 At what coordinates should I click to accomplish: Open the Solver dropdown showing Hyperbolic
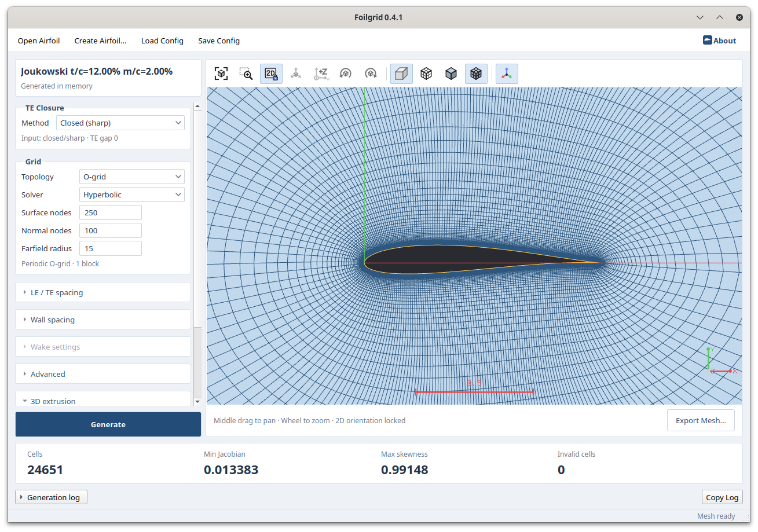(x=132, y=195)
